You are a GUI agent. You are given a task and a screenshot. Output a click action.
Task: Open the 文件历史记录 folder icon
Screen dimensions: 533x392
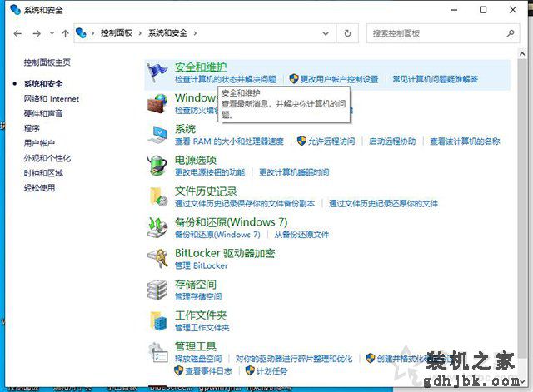coord(158,196)
